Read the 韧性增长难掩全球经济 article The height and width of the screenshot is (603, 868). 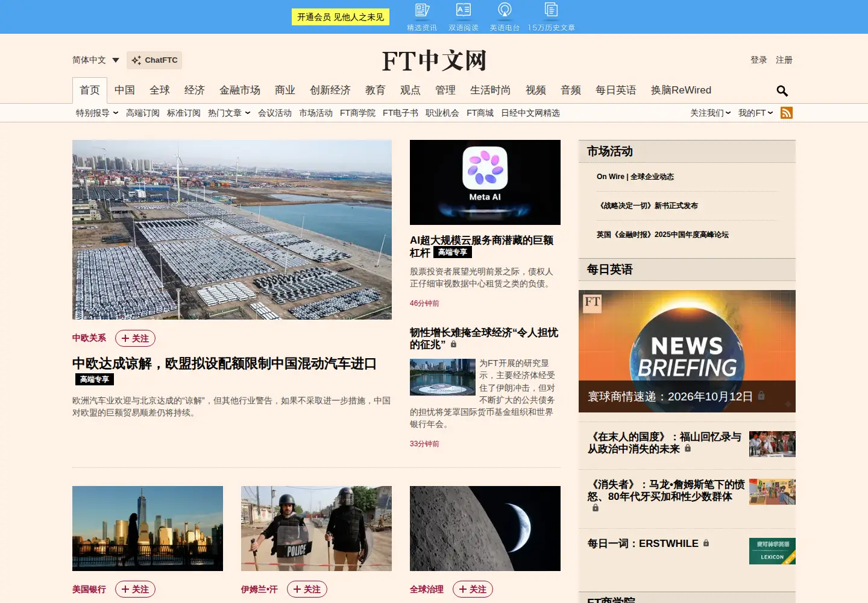pos(484,338)
